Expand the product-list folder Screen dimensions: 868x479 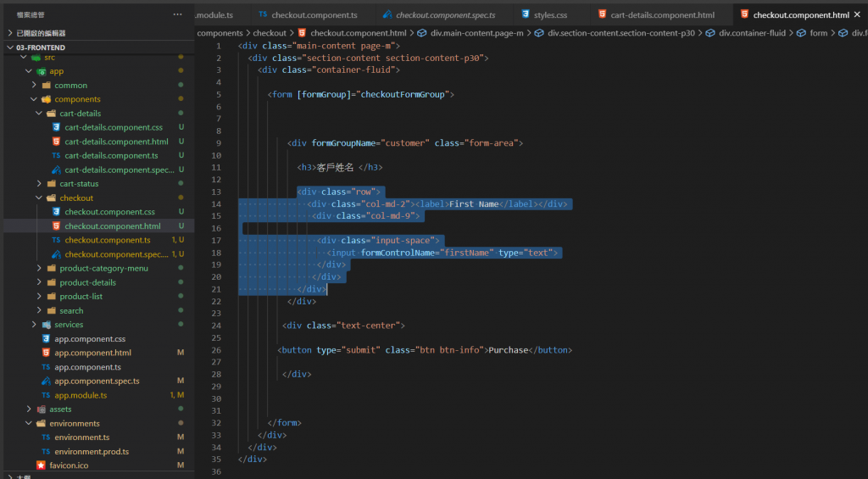(x=39, y=296)
